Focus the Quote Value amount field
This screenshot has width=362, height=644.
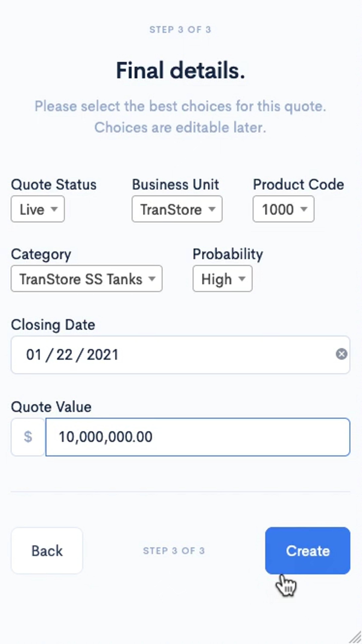(x=198, y=437)
